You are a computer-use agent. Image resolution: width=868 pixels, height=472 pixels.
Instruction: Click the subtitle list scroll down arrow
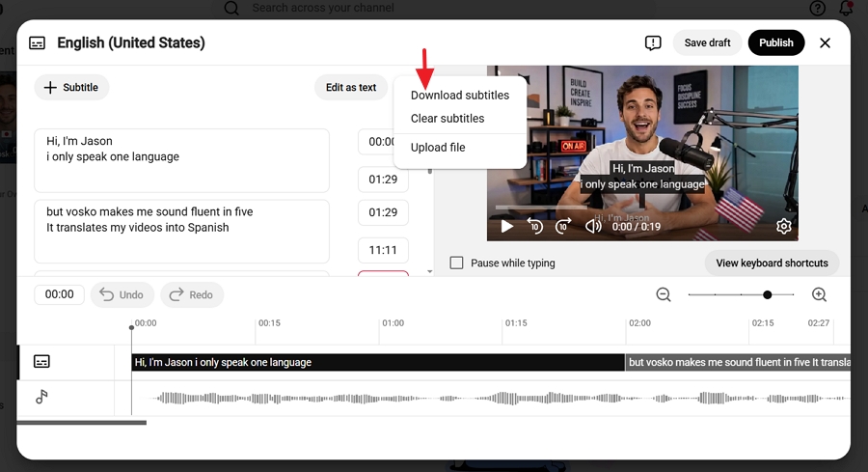[x=429, y=271]
